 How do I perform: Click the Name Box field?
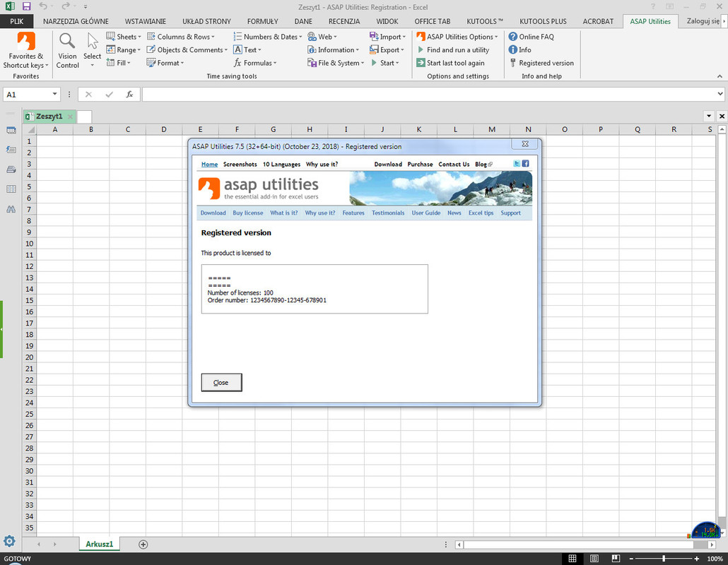[x=28, y=94]
